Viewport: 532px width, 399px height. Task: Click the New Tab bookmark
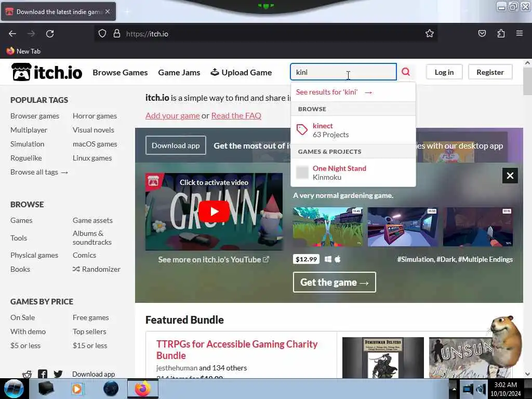[x=23, y=51]
